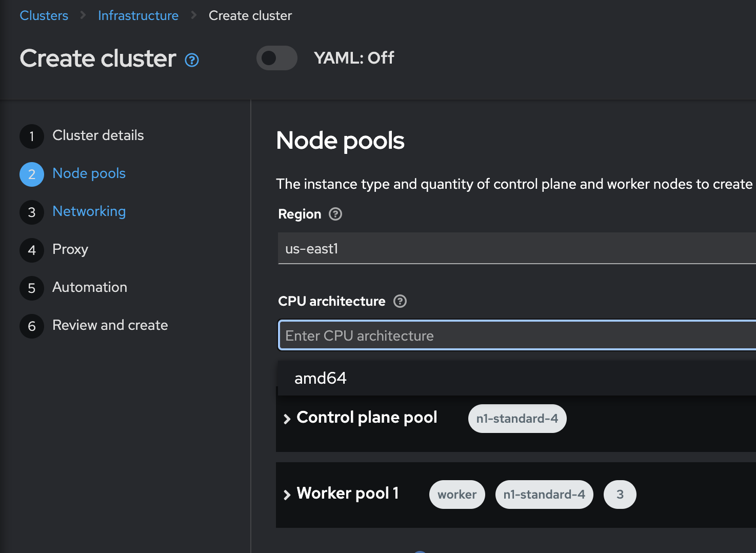Expand the Control plane pool section
The height and width of the screenshot is (553, 756).
click(x=287, y=419)
